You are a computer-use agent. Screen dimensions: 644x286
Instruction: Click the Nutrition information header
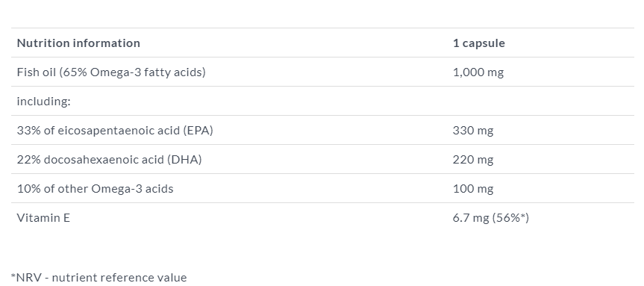tap(78, 43)
